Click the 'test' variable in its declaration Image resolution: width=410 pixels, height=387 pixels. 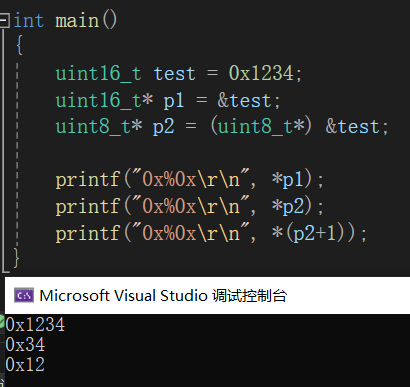point(174,74)
